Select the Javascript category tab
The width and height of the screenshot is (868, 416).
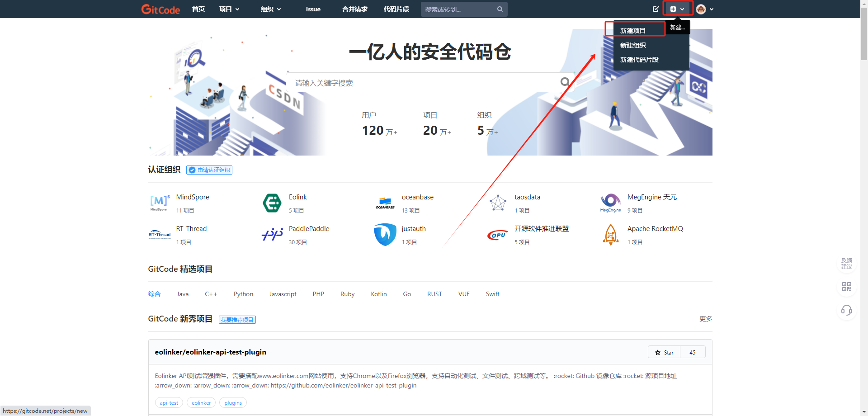tap(283, 294)
